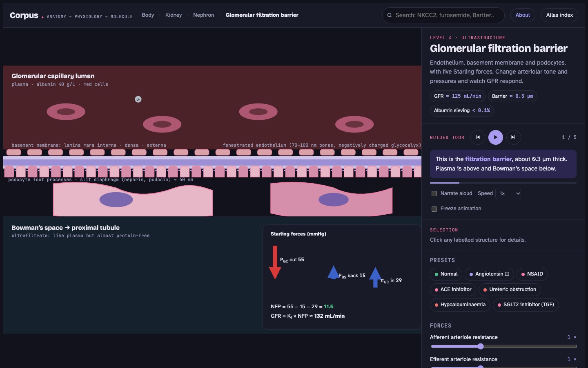The image size is (588, 368).
Task: Select the fenestrated endothelium label
Action: pos(322,145)
